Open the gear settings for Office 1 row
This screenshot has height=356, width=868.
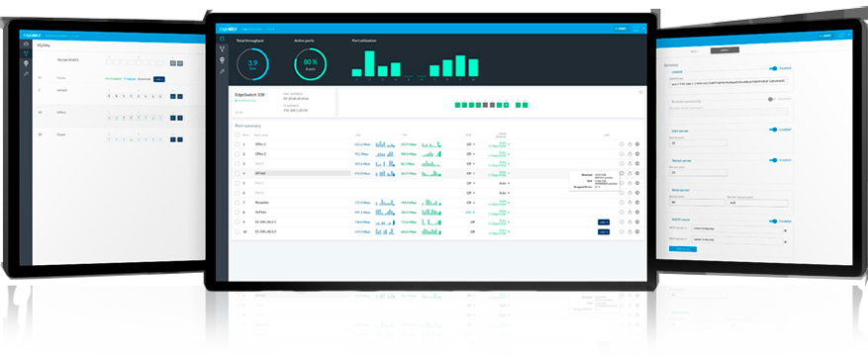637,144
